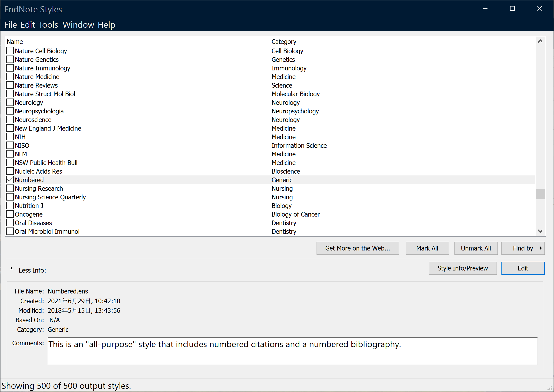The width and height of the screenshot is (554, 392).
Task: Tick the Oncogene style checkbox
Action: 10,214
